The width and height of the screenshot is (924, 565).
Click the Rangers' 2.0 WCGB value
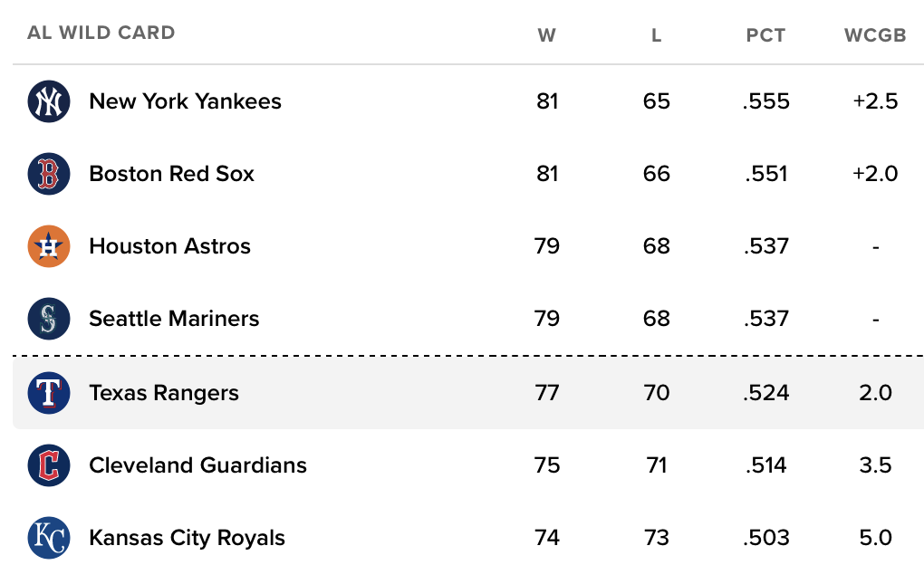click(x=875, y=393)
